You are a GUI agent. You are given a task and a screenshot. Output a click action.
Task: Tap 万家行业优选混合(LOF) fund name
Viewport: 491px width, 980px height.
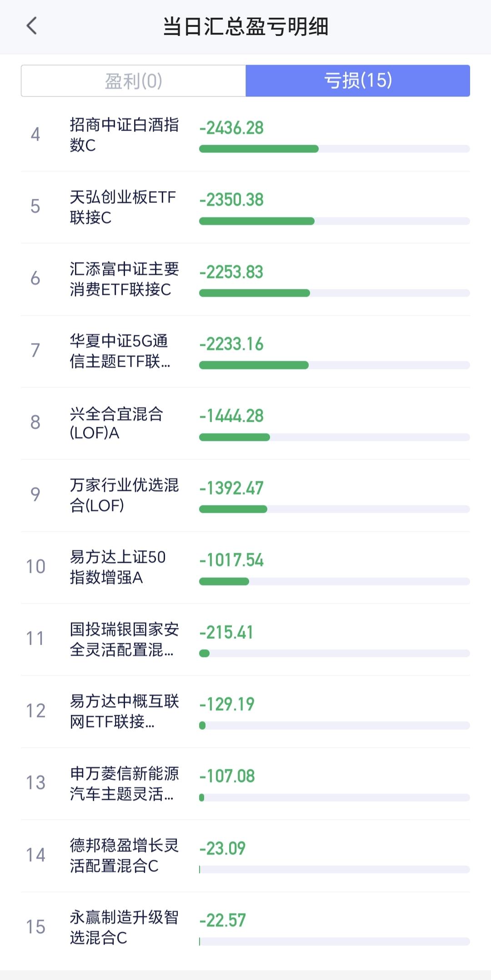point(124,495)
